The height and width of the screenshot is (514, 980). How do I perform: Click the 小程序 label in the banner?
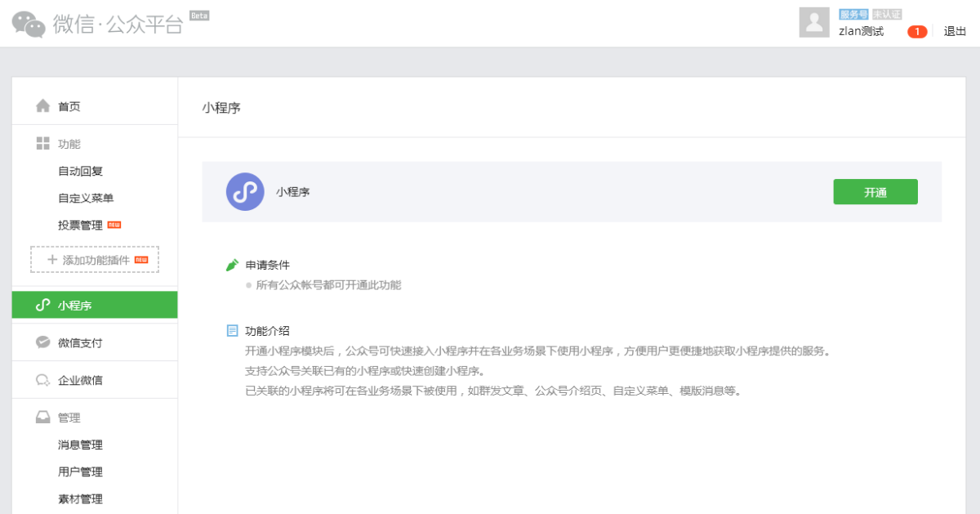click(293, 192)
